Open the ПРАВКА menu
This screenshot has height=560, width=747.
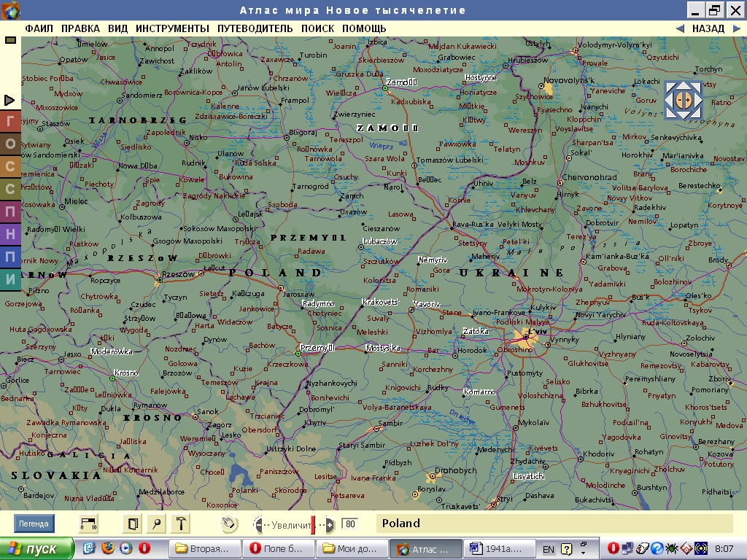click(80, 28)
